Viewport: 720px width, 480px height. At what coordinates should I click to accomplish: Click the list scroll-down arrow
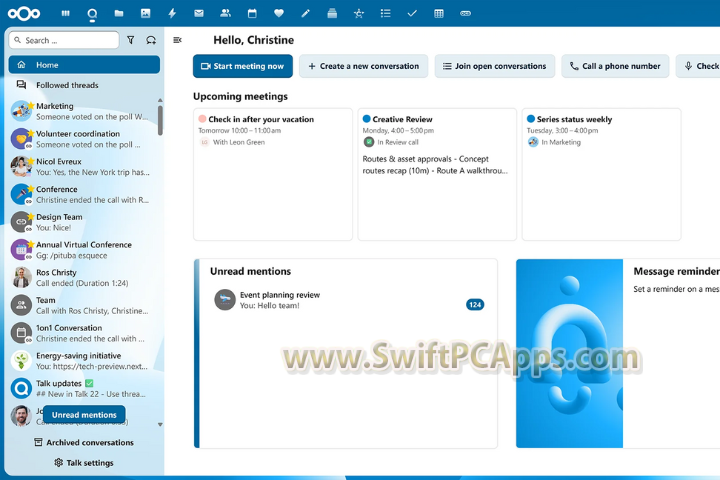[160, 424]
